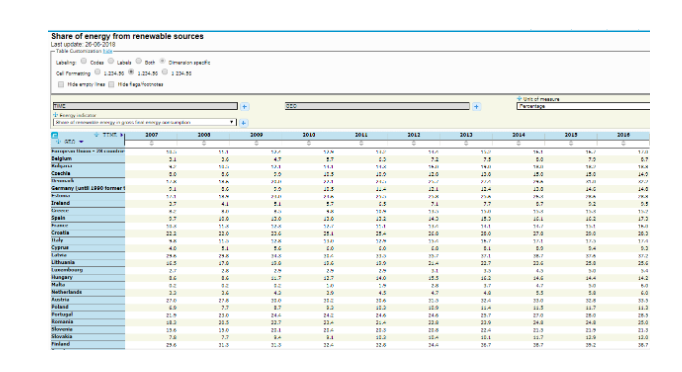Select the Ireland row label
The image size is (682, 372).
coord(60,203)
